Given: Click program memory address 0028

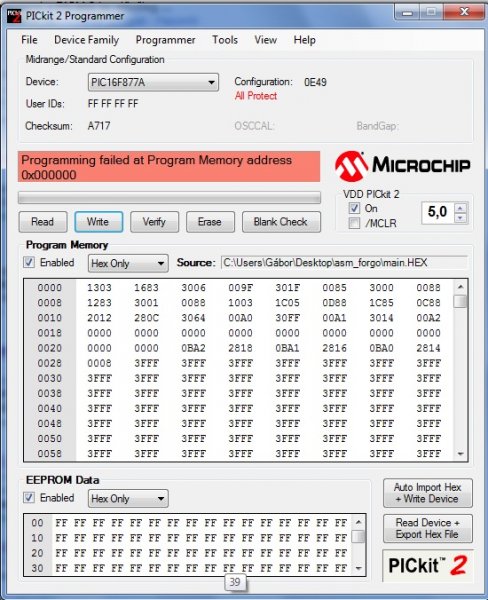Looking at the screenshot, I should 50,363.
